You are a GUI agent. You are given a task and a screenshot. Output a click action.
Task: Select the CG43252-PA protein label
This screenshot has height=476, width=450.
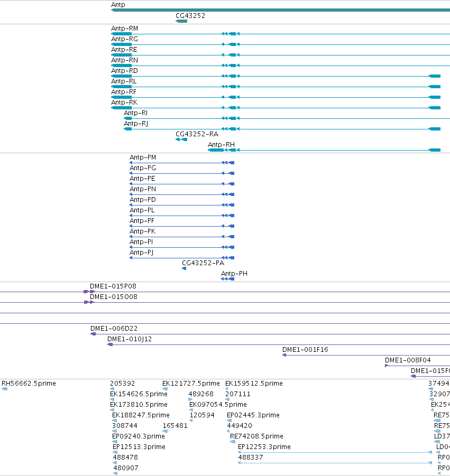point(203,263)
